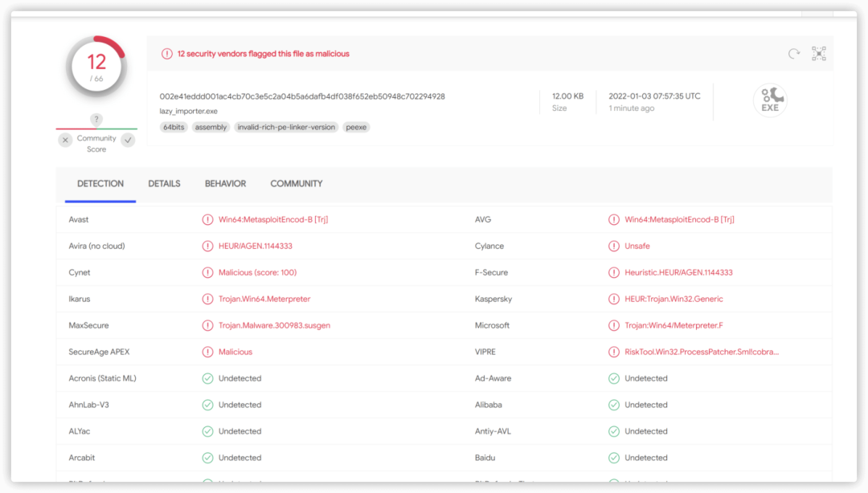Click the file SHA-256 hash text
868x493 pixels.
point(302,96)
